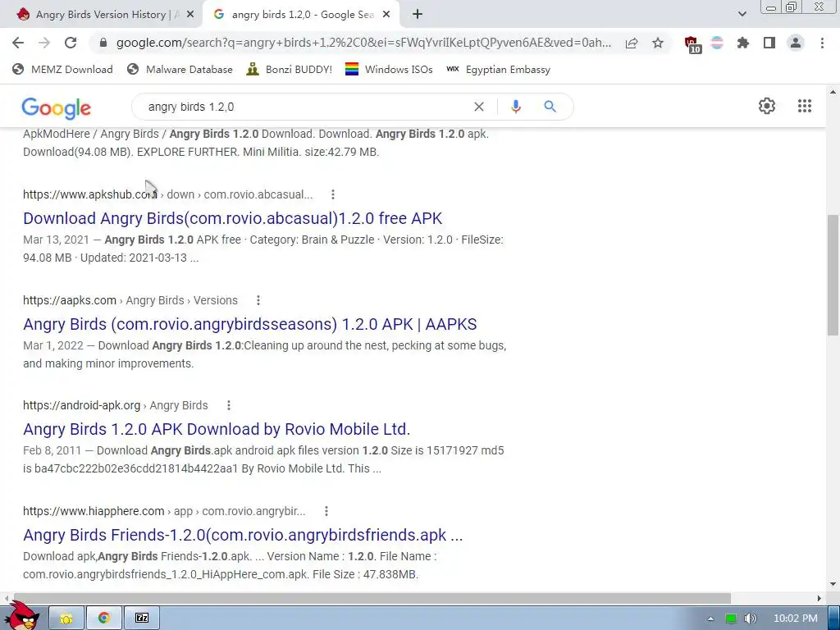The image size is (840, 630).
Task: Reload the current page
Action: coord(71,43)
